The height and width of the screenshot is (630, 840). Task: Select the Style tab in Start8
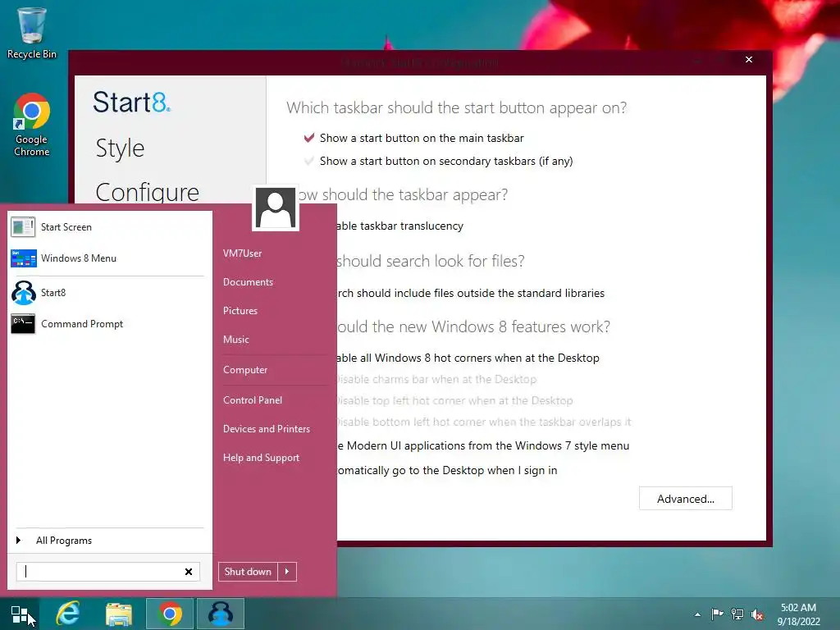pyautogui.click(x=120, y=148)
